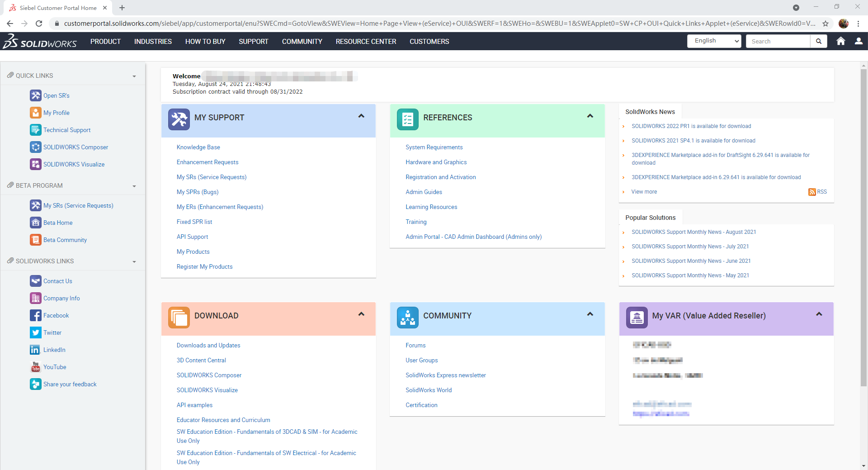Image resolution: width=868 pixels, height=470 pixels.
Task: Collapse the My Support panel
Action: pyautogui.click(x=361, y=116)
